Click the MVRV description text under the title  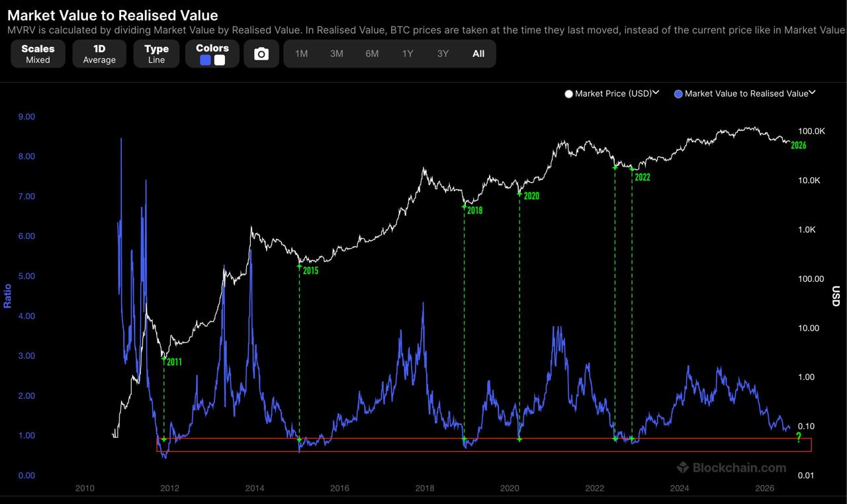tap(426, 30)
